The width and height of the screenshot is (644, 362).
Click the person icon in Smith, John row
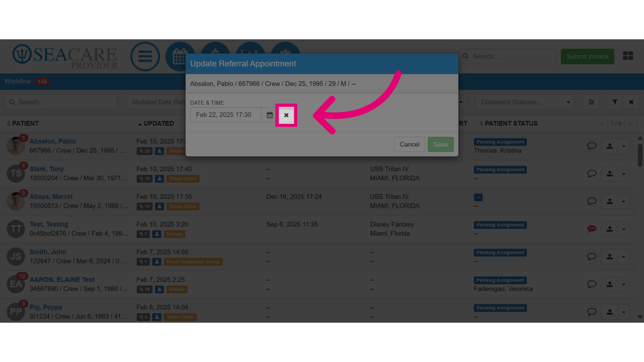pos(157,262)
